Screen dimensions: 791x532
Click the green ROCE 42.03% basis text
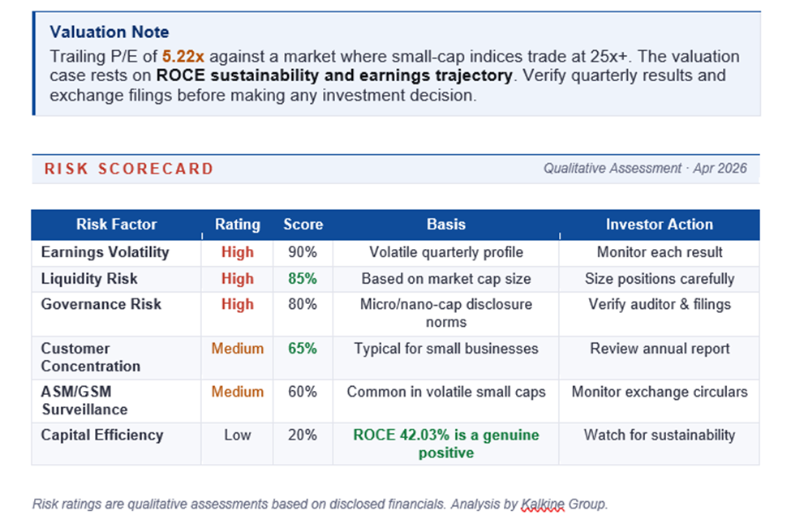446,444
